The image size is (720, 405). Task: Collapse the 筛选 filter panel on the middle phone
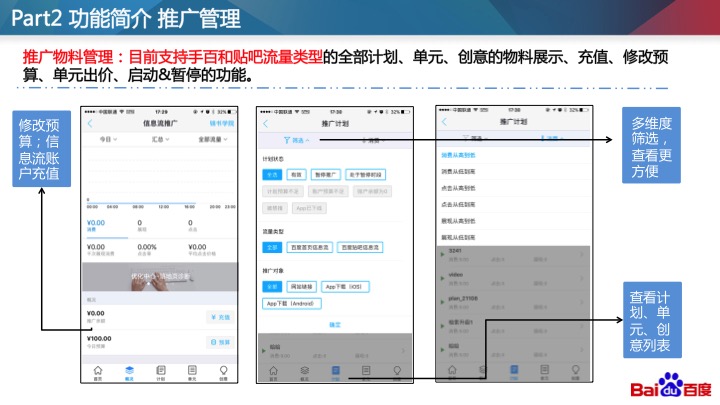click(x=297, y=140)
